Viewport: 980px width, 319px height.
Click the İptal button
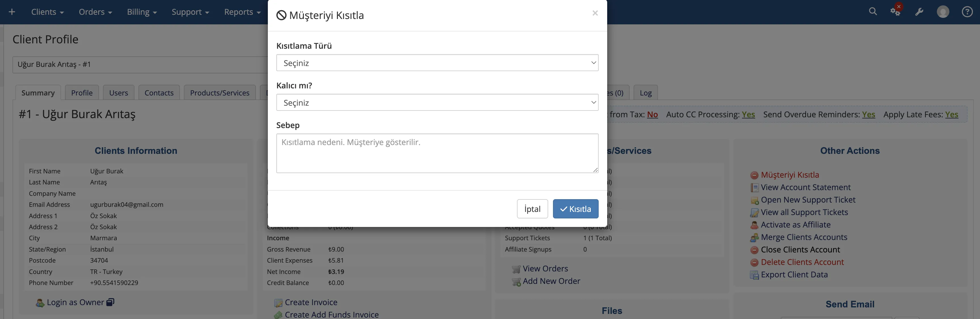(532, 209)
